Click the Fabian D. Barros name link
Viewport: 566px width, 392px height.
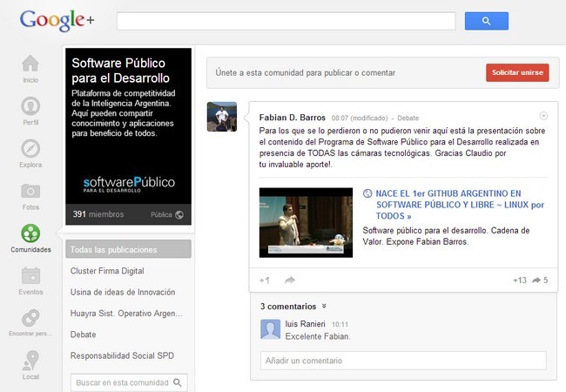coord(292,118)
